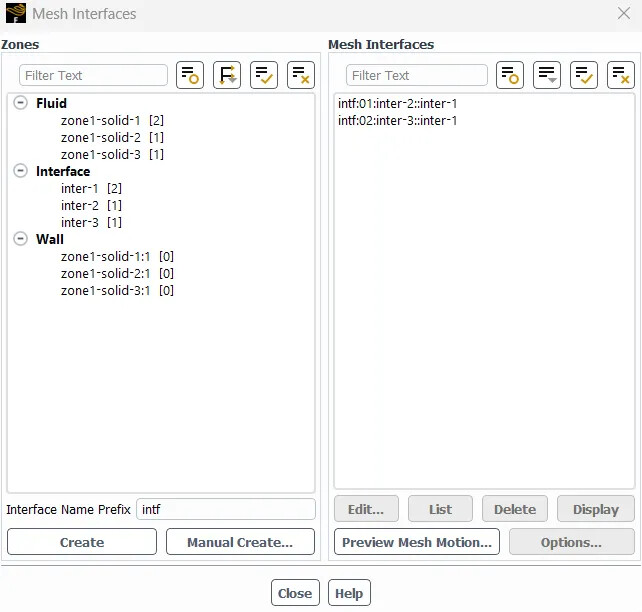The image size is (642, 612).
Task: Select intf:01:inter-2::inter-1 mesh interface
Action: pos(398,103)
